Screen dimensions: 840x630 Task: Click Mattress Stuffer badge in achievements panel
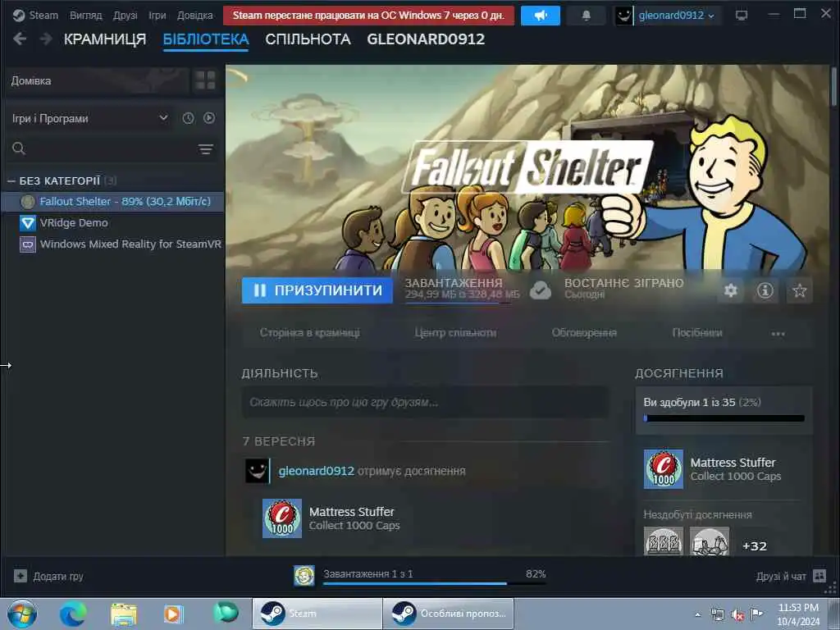(663, 468)
